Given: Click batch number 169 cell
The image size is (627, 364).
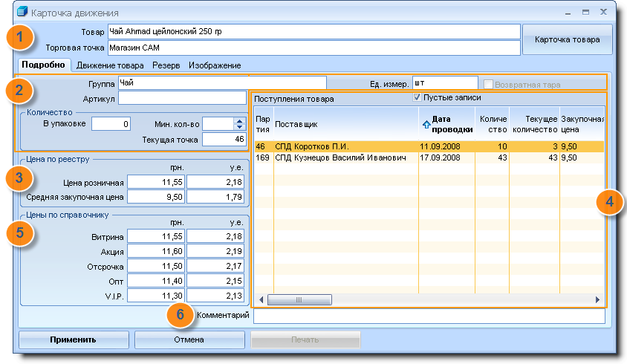Looking at the screenshot, I should point(264,157).
